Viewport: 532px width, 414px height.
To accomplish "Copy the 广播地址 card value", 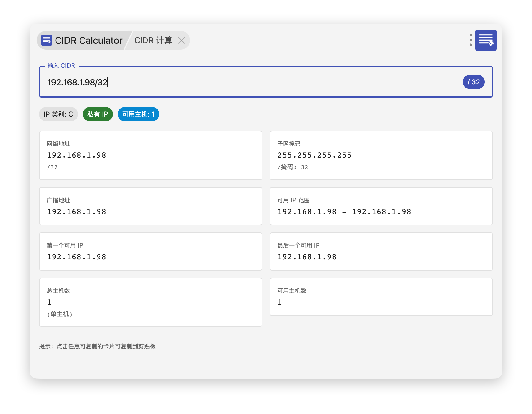I will (x=150, y=206).
